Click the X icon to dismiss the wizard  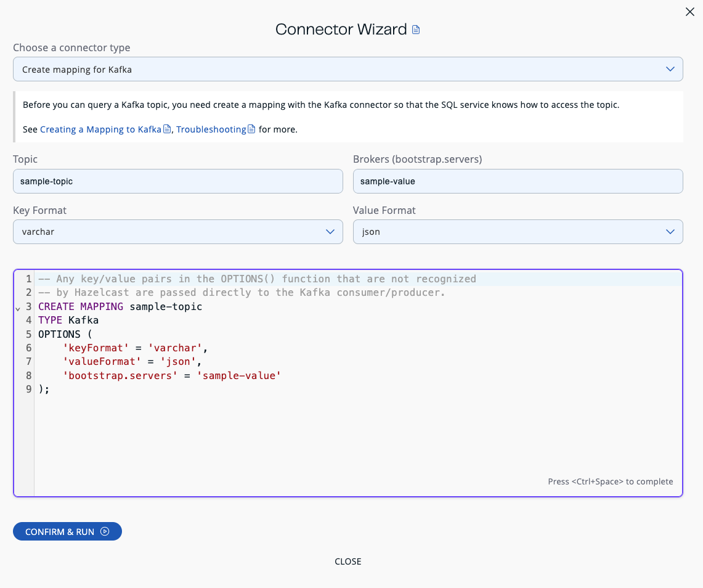coord(690,12)
